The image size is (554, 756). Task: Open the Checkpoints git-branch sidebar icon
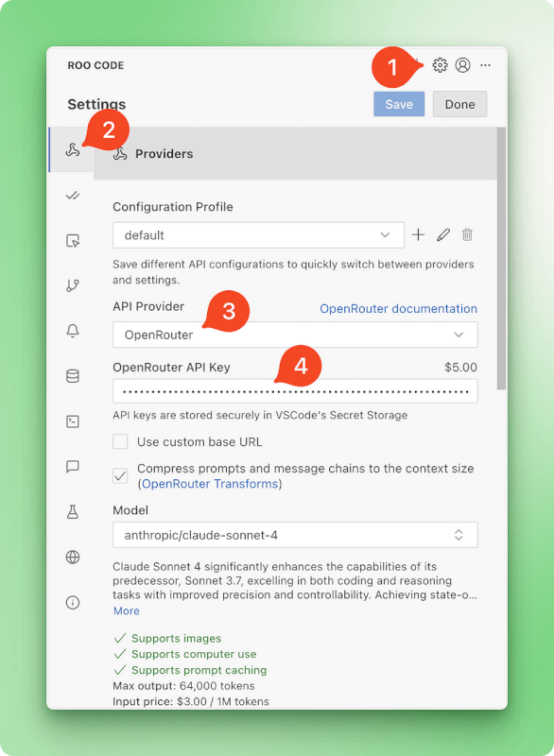point(73,285)
